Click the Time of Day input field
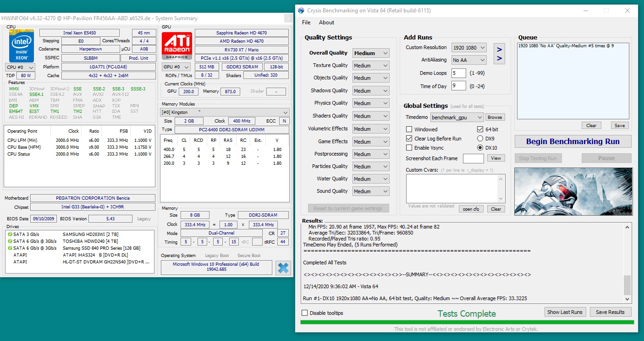 pyautogui.click(x=458, y=86)
